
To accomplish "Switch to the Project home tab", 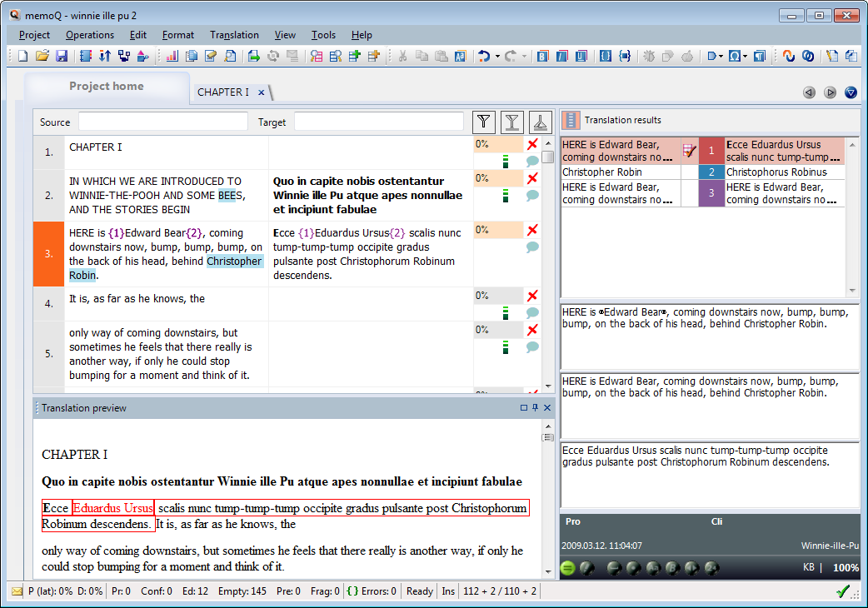I will 107,87.
